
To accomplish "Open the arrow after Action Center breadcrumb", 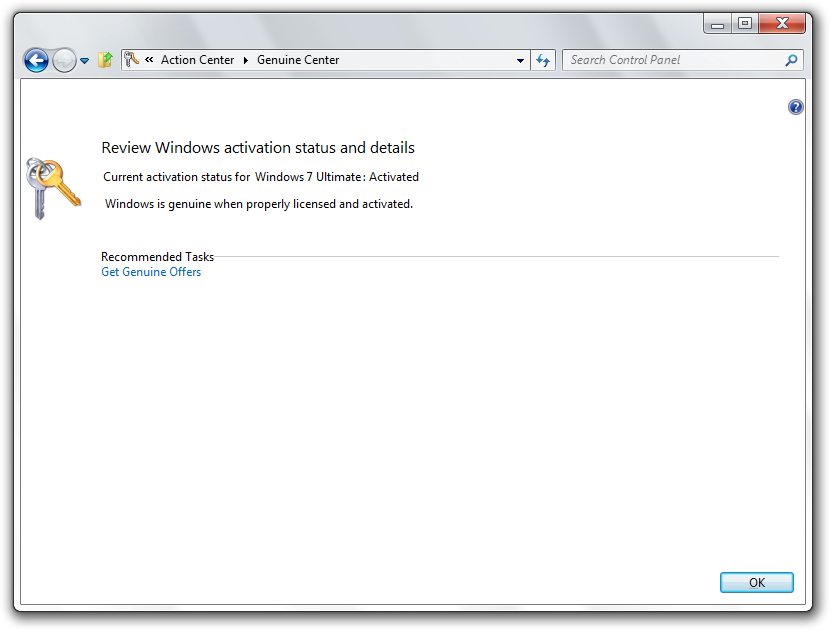I will [246, 60].
